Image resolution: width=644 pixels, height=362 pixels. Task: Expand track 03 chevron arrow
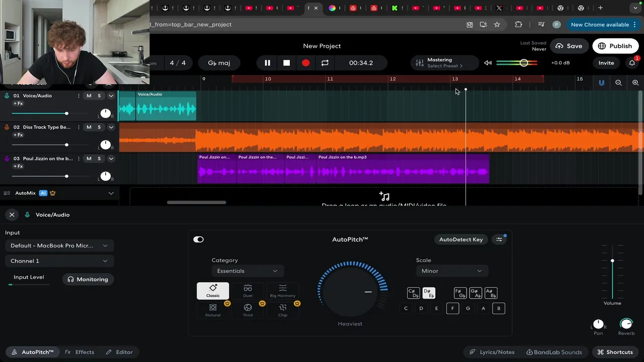[x=111, y=158]
